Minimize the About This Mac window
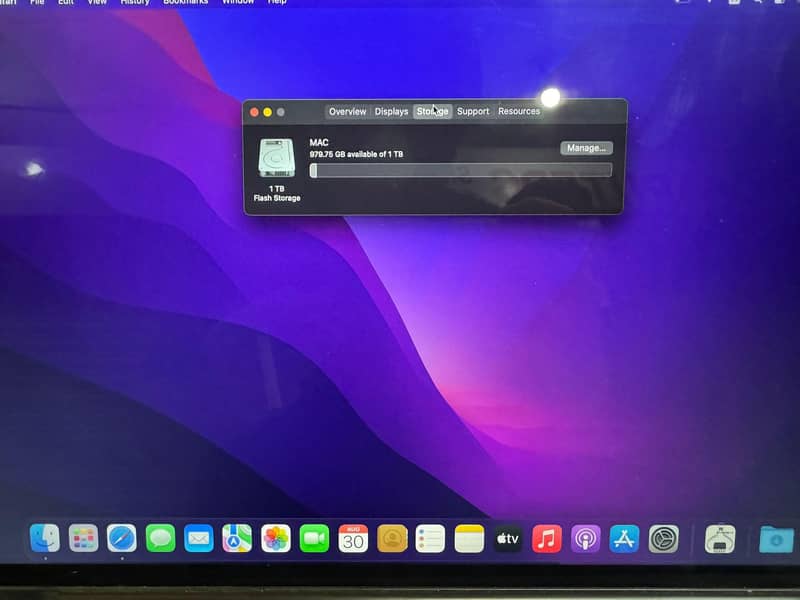The width and height of the screenshot is (800, 600). 267,112
